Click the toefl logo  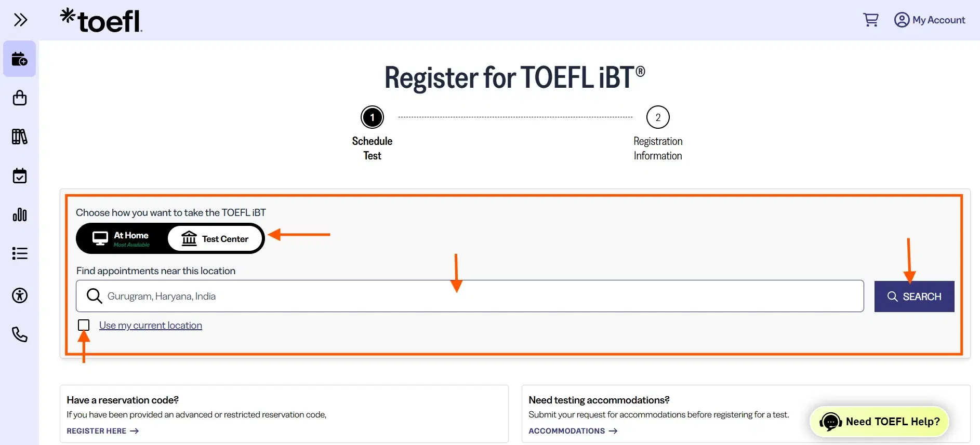(x=101, y=20)
